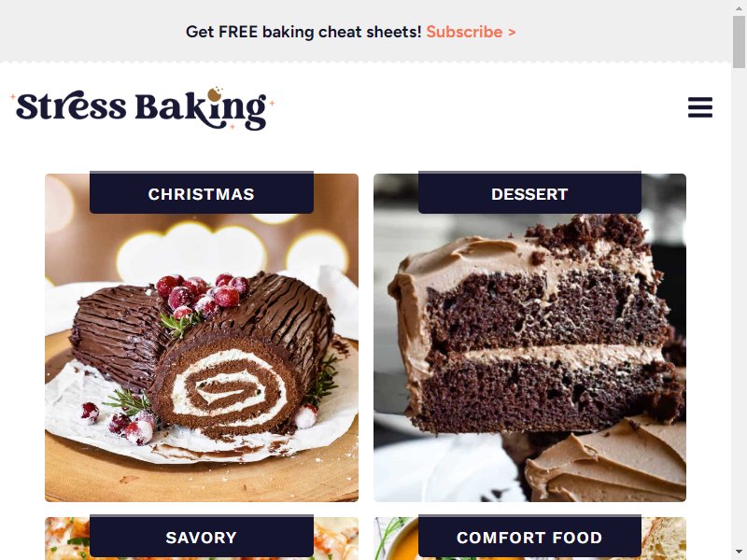Screen dimensions: 747x560
Task: Go home via the Stress Baking logo
Action: (142, 108)
